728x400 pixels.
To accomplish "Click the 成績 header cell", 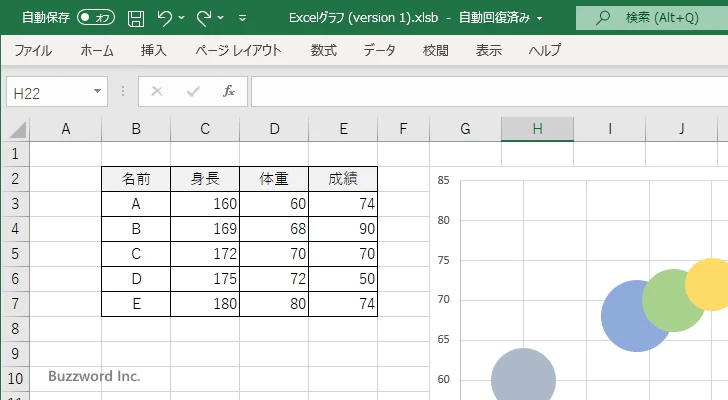I will tap(343, 179).
